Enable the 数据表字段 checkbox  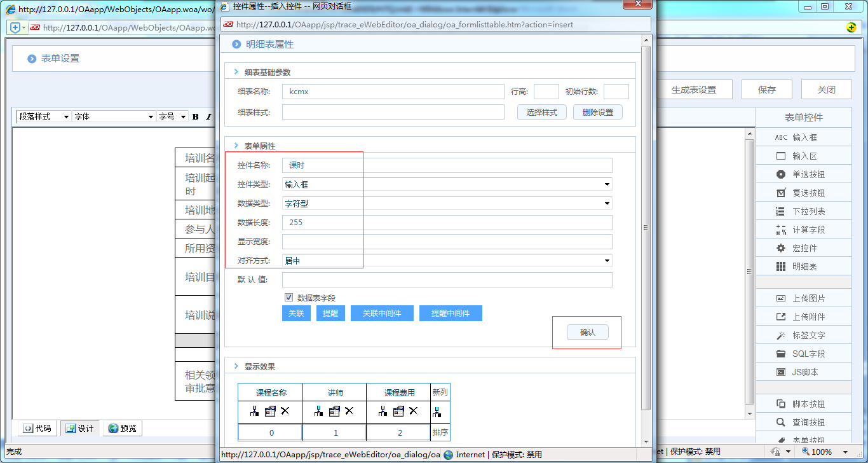tap(289, 297)
